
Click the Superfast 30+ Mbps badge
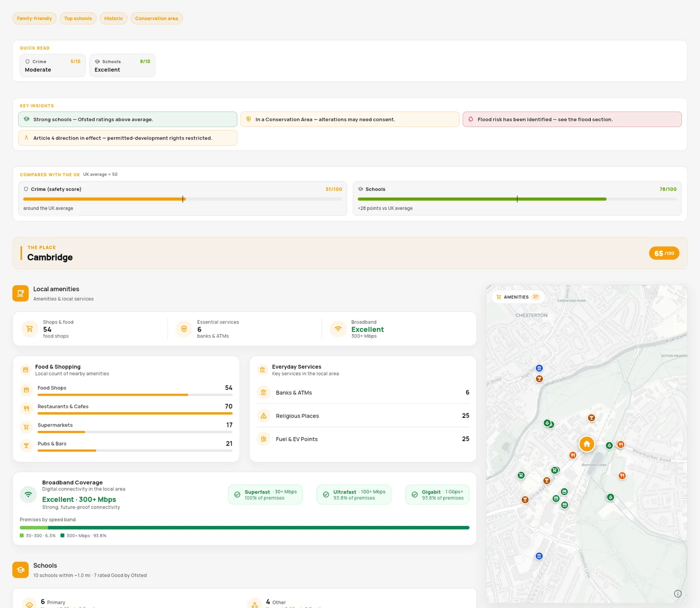click(265, 494)
